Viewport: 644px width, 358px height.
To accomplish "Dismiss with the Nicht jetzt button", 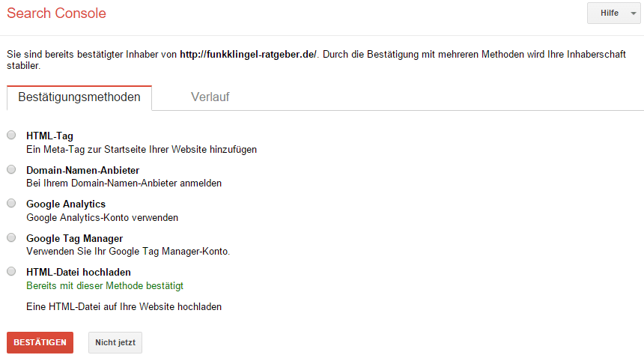I will 115,342.
